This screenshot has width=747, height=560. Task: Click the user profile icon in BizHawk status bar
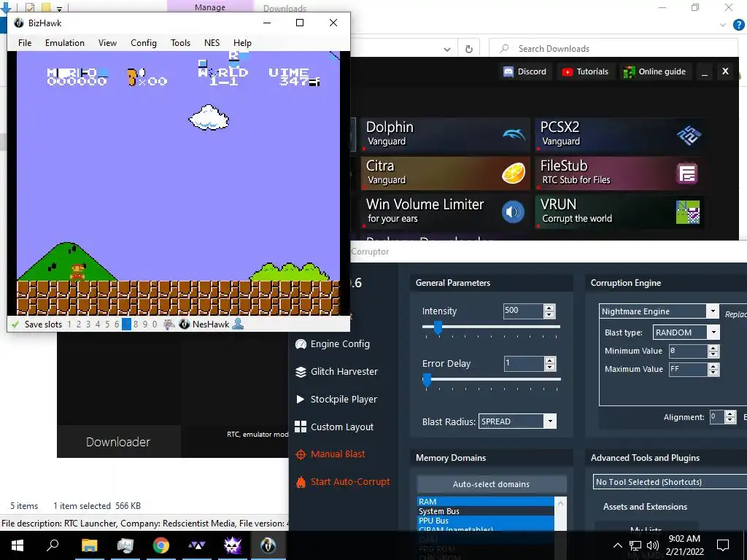[239, 324]
